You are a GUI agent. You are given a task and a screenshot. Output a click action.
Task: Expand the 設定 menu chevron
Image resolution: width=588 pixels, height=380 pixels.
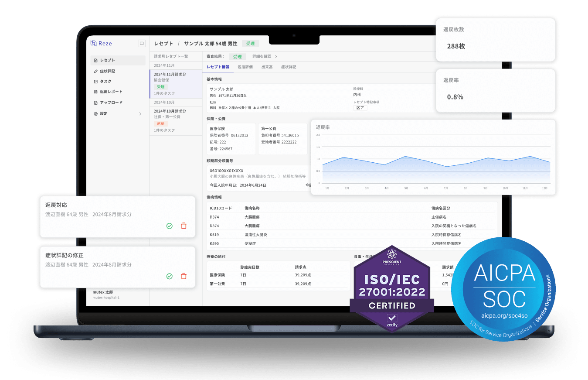[x=140, y=114]
